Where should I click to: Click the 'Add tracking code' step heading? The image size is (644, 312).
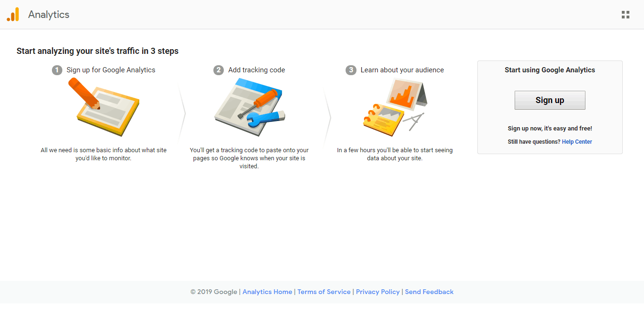tap(257, 70)
